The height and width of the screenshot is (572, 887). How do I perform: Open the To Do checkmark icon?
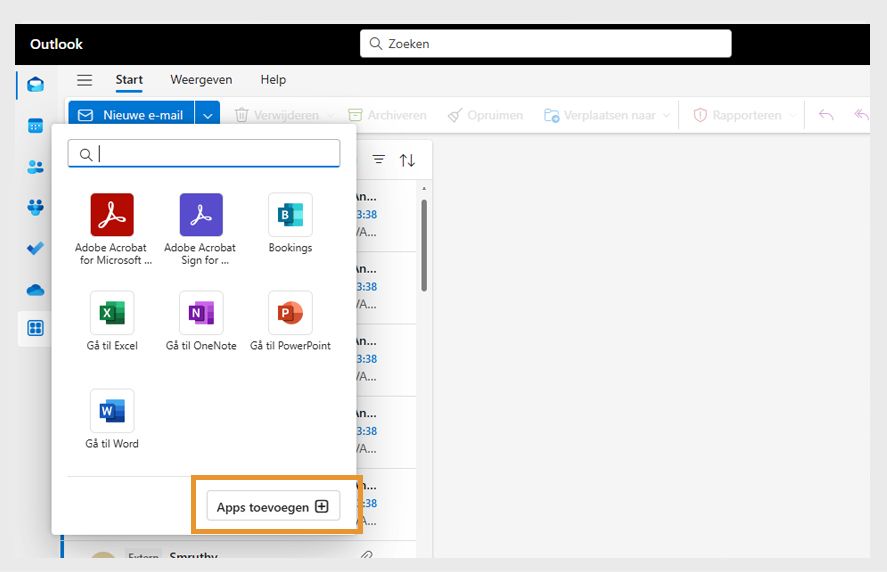pos(36,248)
